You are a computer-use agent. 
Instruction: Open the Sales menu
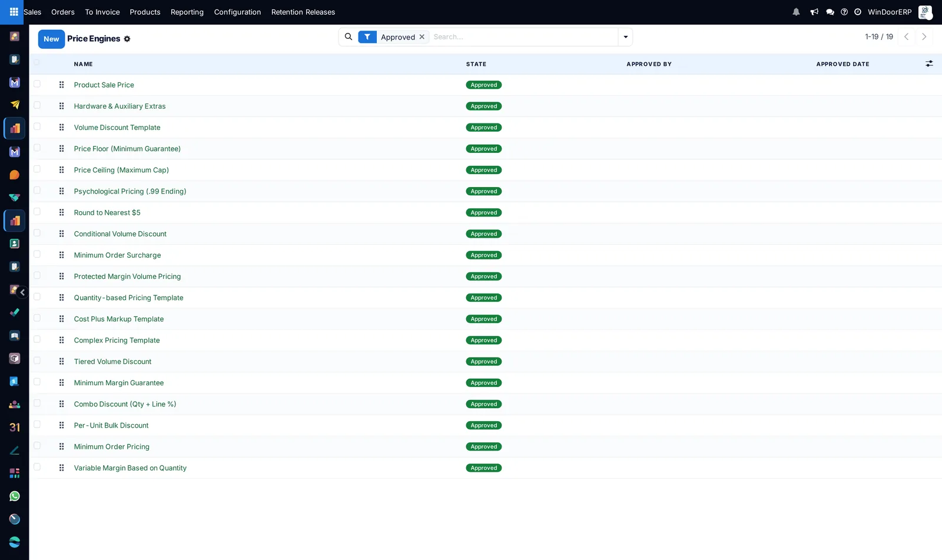pyautogui.click(x=32, y=12)
